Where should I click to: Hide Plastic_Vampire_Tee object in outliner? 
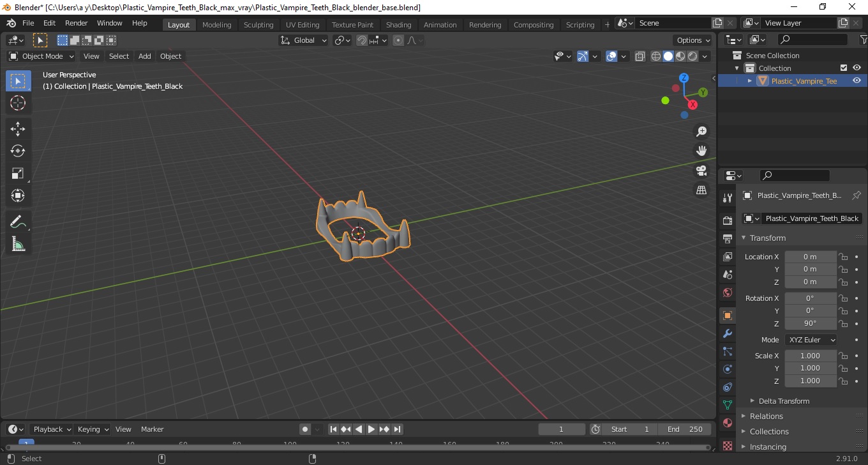[x=857, y=80]
